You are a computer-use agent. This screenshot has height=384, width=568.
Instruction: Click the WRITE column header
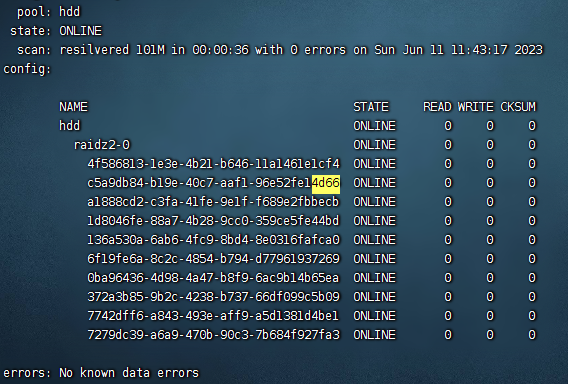[x=476, y=107]
